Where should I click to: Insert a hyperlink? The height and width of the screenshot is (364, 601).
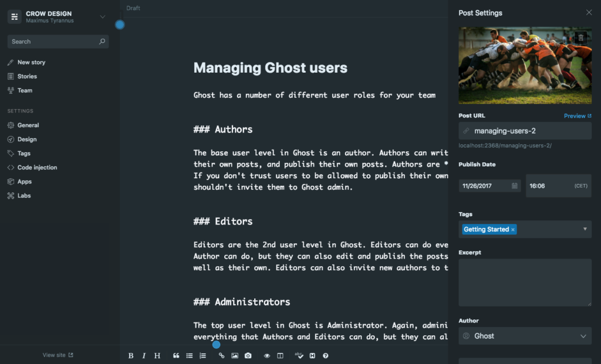222,356
